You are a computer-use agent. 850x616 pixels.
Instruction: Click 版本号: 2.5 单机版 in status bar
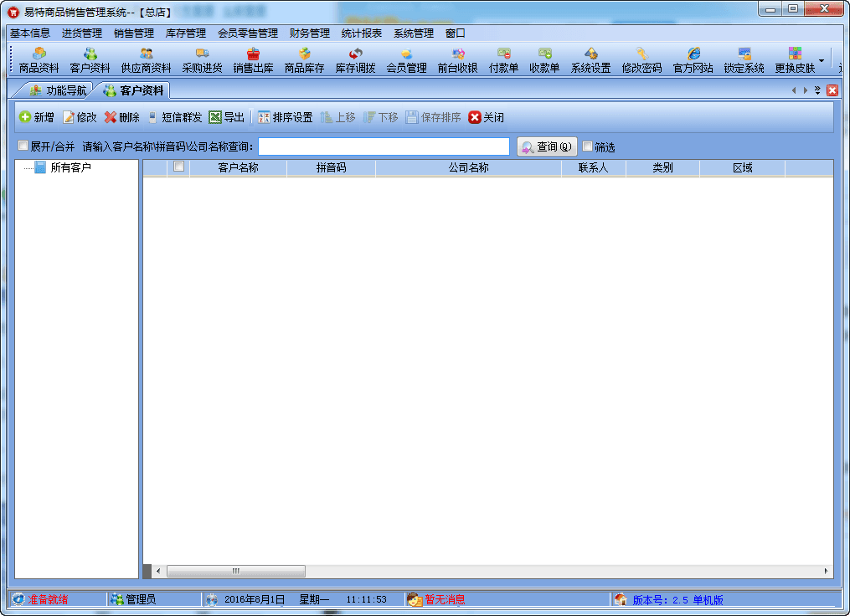coord(677,600)
